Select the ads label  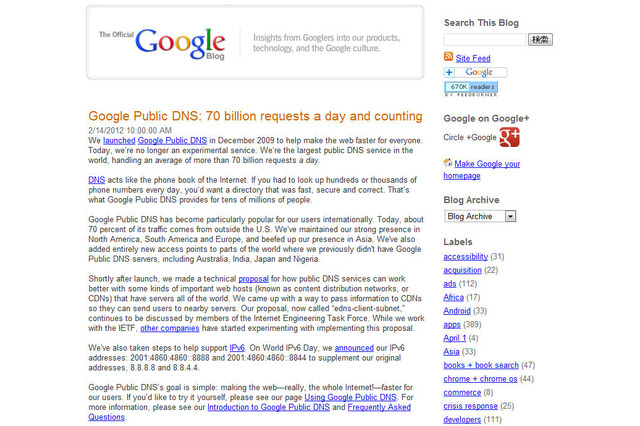tap(450, 284)
